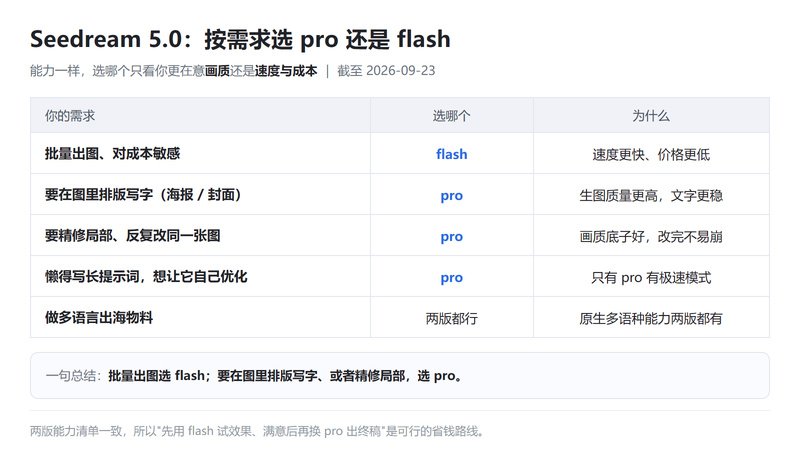The height and width of the screenshot is (462, 800).
Task: Click the footnote starting '两版能力清单一致'
Action: [257, 431]
